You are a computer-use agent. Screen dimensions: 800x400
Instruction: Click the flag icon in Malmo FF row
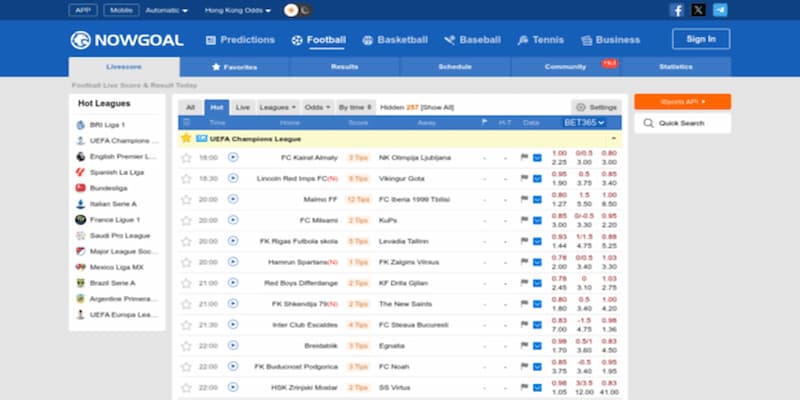coord(524,199)
